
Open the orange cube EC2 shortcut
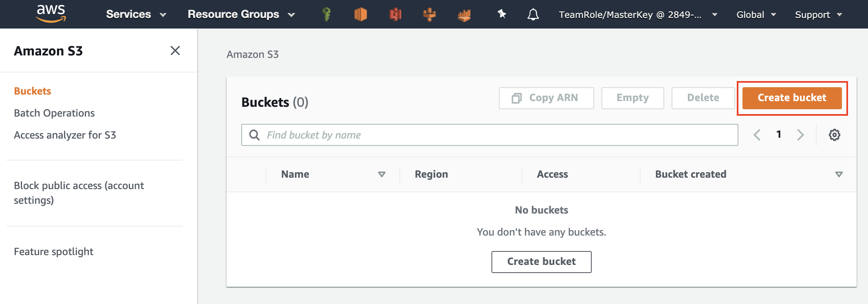point(360,15)
